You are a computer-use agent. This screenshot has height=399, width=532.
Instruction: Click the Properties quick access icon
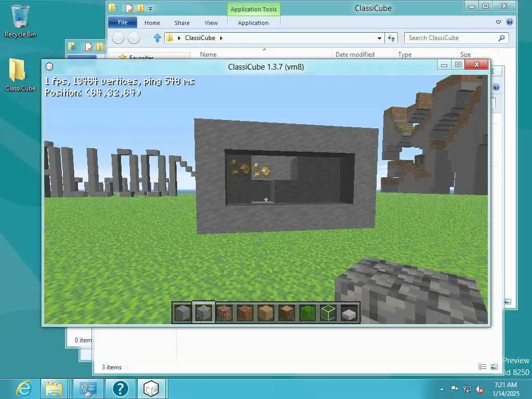pos(129,8)
